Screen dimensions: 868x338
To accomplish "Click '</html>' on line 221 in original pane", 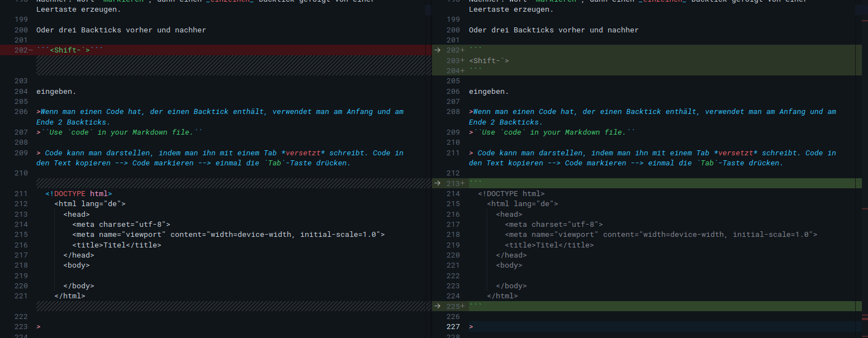I will point(70,296).
